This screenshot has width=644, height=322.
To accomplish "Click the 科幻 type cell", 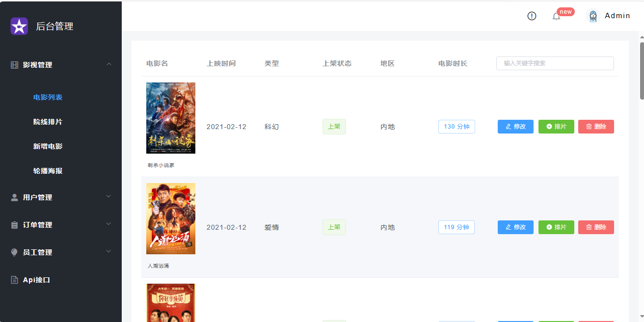I will pyautogui.click(x=271, y=127).
